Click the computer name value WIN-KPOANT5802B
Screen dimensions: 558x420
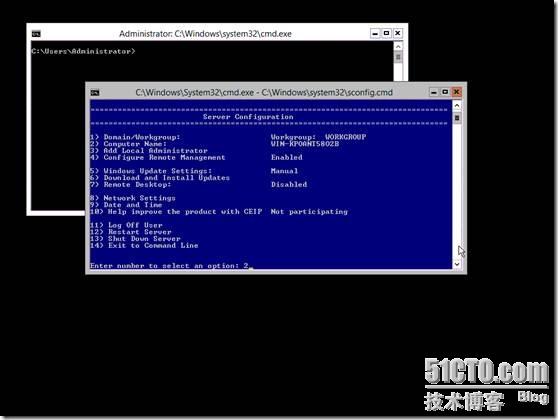[305, 144]
